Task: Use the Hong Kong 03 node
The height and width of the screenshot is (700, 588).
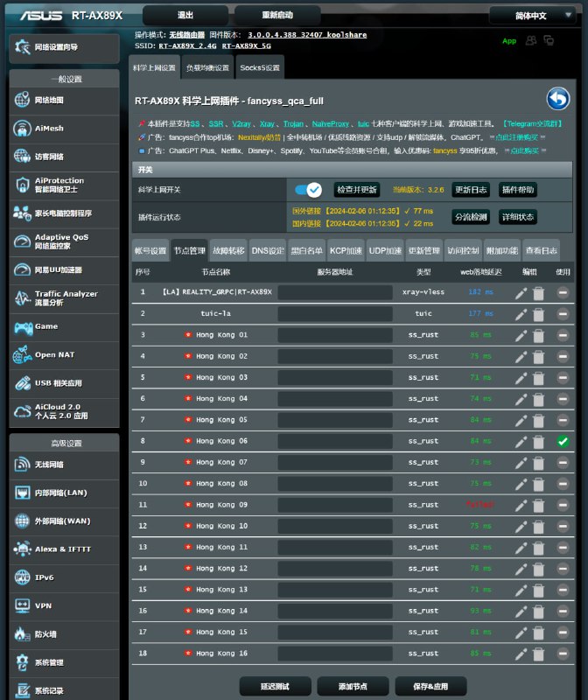Action: pyautogui.click(x=563, y=378)
